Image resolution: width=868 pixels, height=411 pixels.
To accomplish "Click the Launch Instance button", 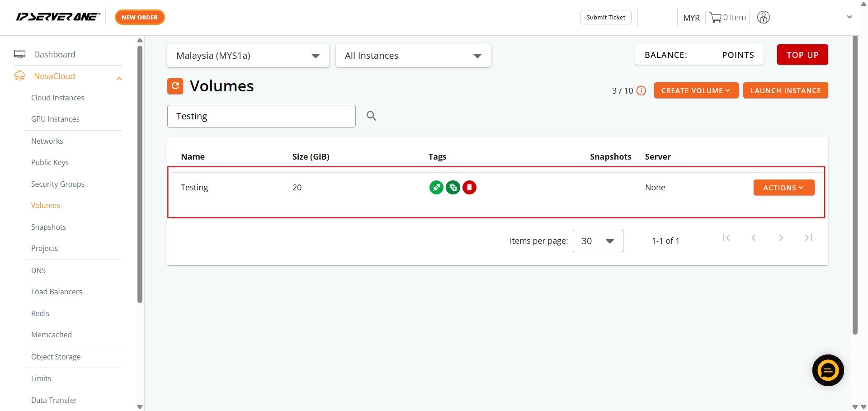I will tap(785, 90).
